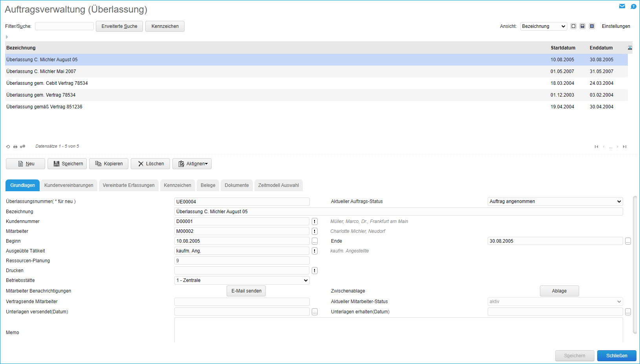Click the export icon in table header
Image resolution: width=640 pixels, height=364 pixels.
630,48
